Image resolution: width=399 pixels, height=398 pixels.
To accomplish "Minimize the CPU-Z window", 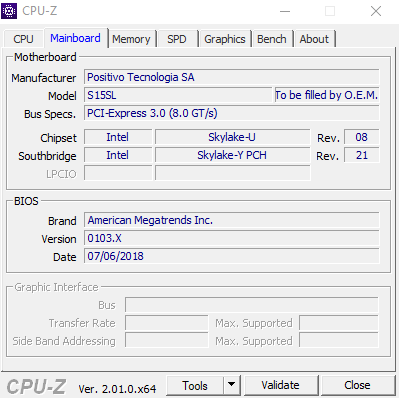I will 285,11.
